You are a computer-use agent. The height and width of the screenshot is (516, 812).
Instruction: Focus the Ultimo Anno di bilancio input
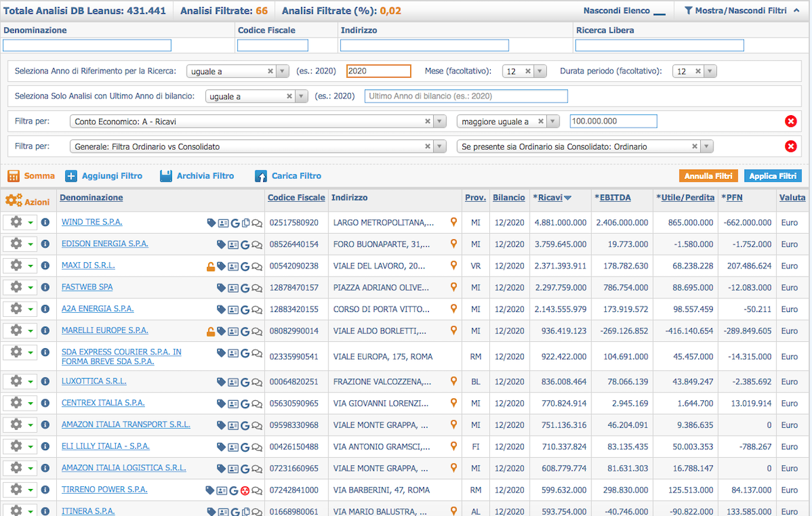click(x=466, y=96)
